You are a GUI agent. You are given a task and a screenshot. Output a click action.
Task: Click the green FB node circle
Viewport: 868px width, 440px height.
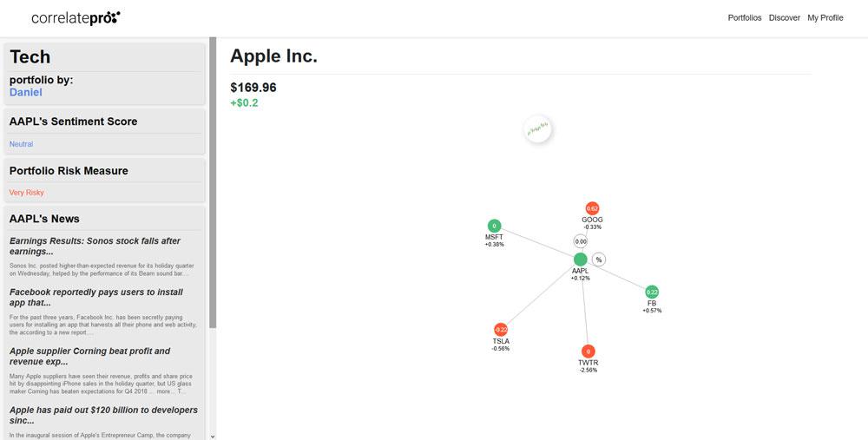tap(652, 292)
